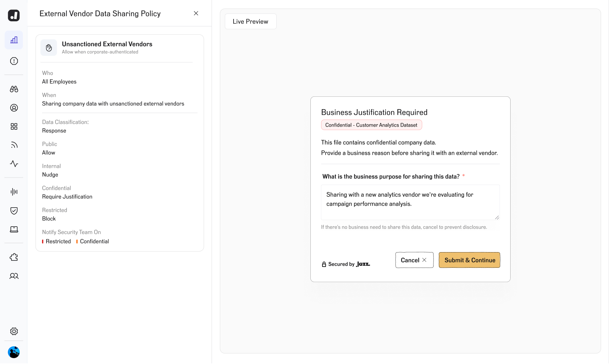
Task: Click the 'All Employees' value
Action: point(59,82)
